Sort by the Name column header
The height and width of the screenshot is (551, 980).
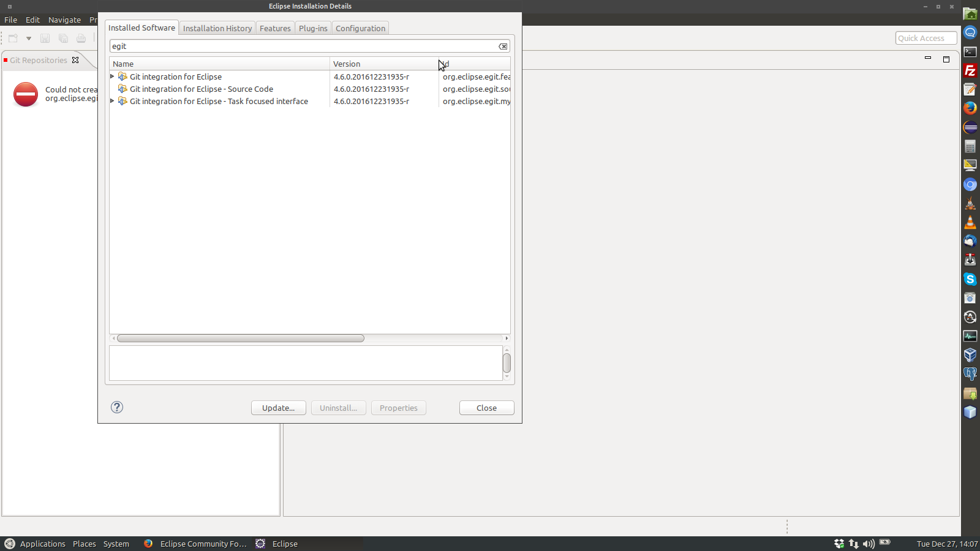[219, 64]
